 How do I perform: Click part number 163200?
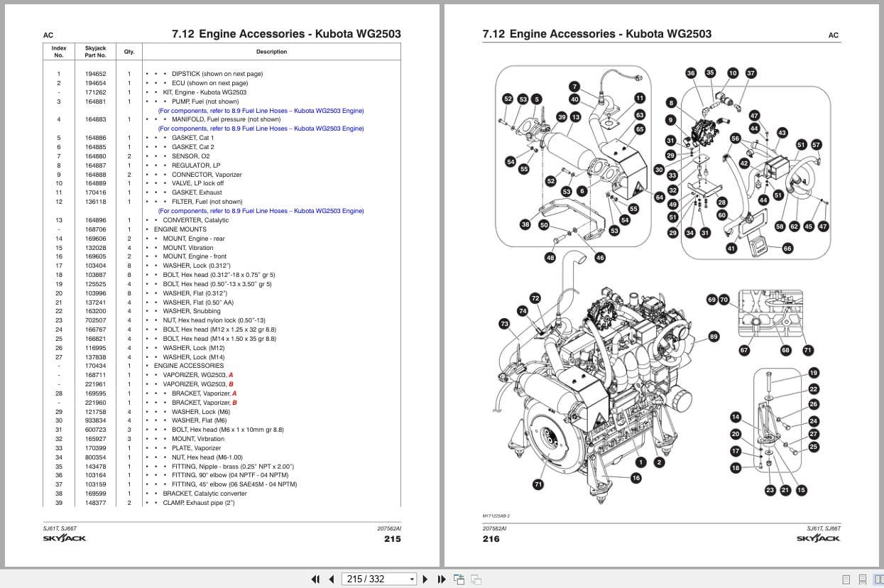tap(95, 311)
